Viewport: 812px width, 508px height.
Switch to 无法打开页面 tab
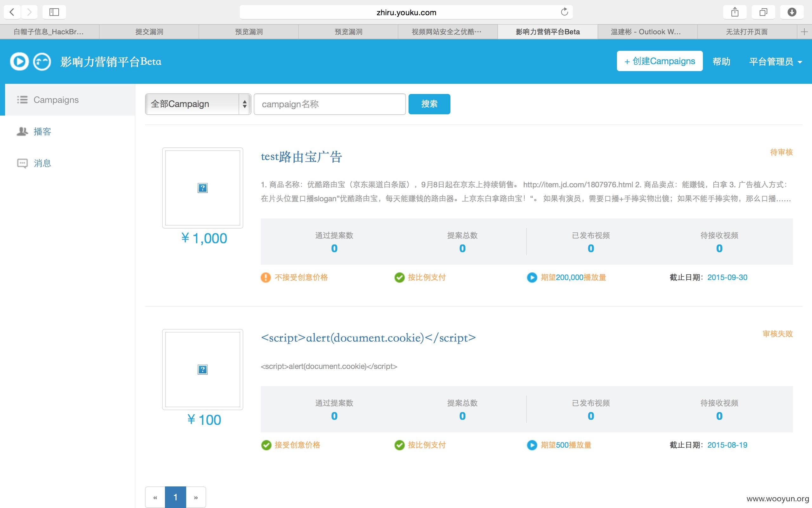pyautogui.click(x=747, y=32)
